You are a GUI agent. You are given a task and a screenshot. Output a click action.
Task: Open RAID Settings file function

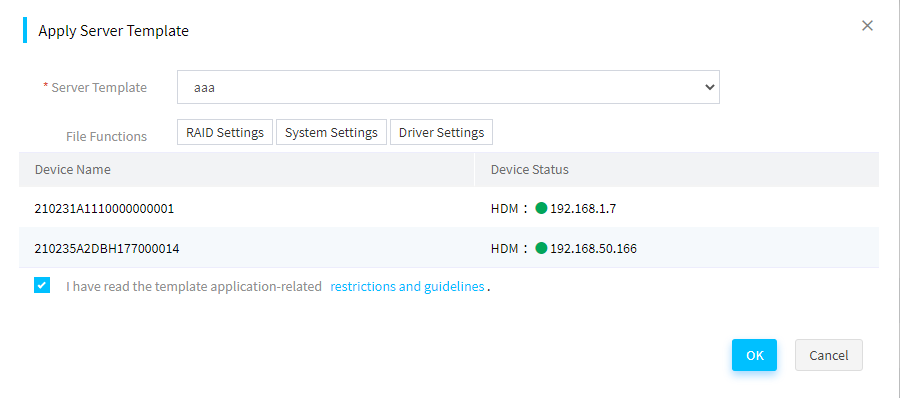click(225, 132)
